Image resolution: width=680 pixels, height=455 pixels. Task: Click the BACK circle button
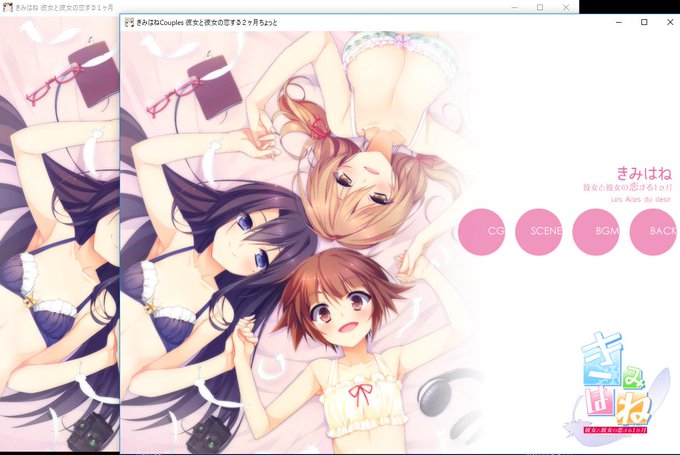653,232
